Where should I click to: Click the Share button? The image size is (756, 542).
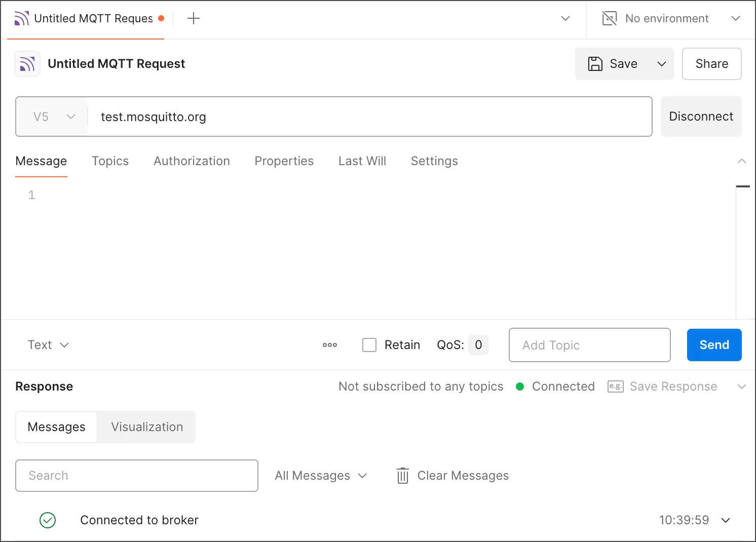click(x=712, y=64)
